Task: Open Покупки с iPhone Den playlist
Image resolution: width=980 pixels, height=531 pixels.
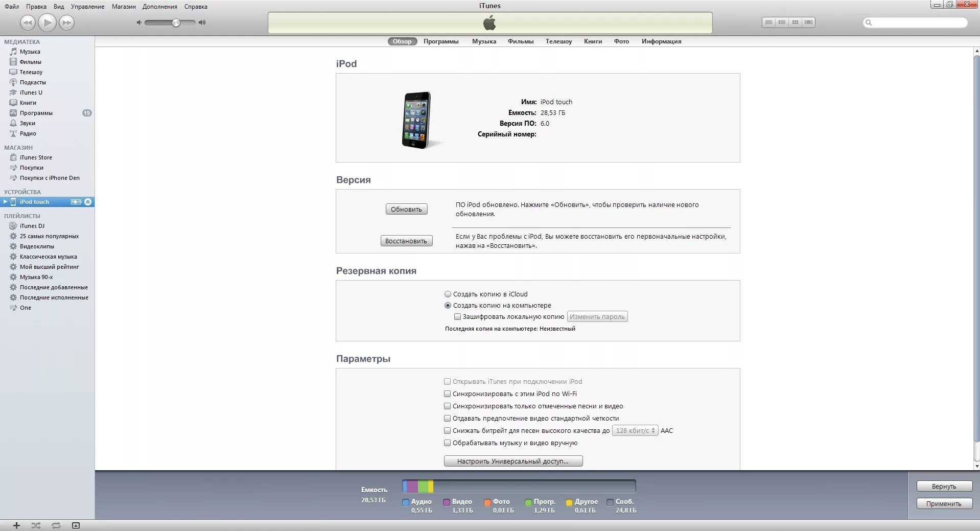Action: (47, 178)
